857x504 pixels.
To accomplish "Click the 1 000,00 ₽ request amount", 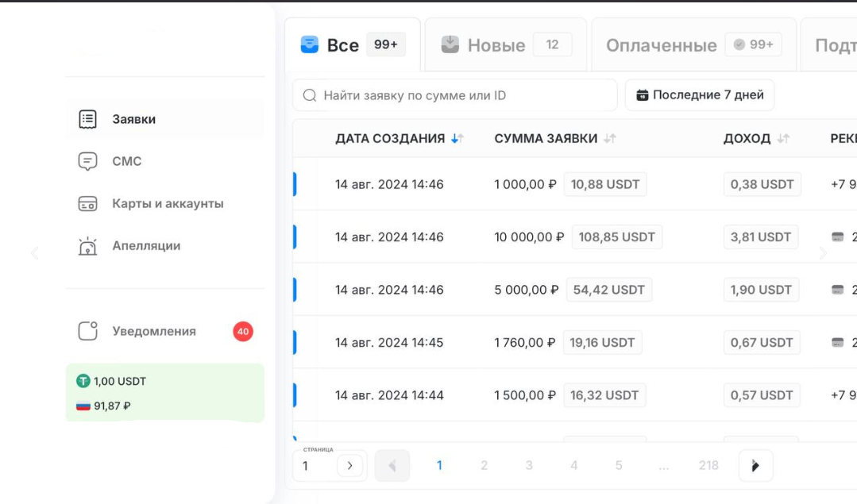I will click(525, 185).
